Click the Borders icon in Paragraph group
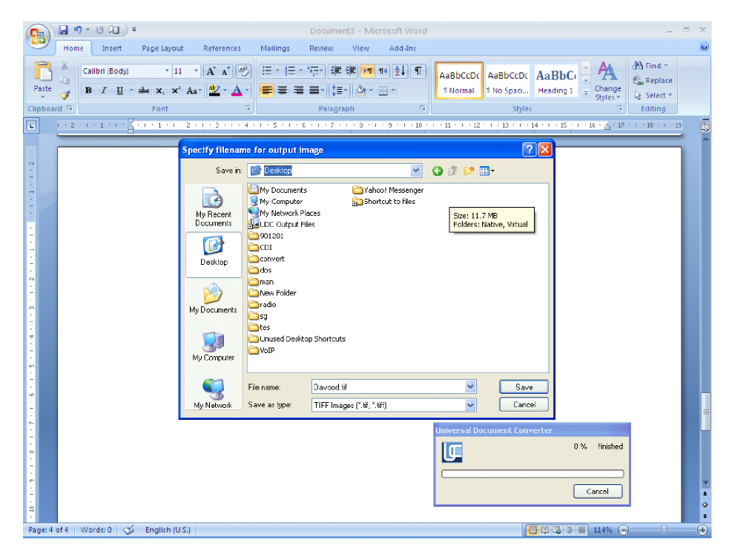The image size is (732, 560). pos(386,90)
